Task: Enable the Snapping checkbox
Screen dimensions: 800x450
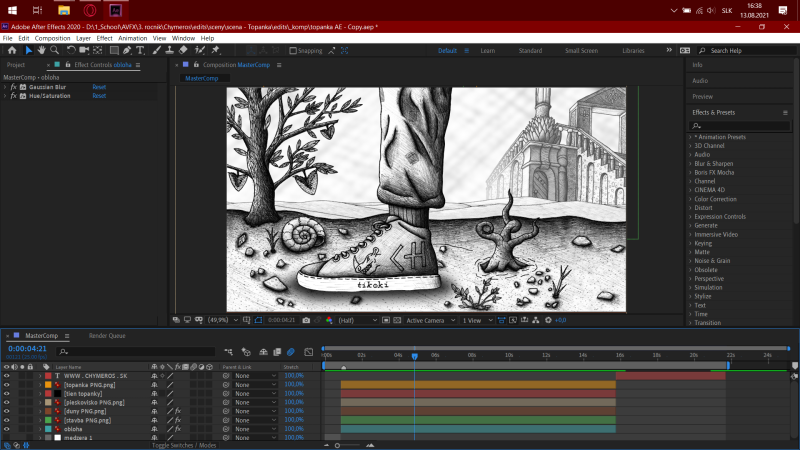Action: pos(293,51)
